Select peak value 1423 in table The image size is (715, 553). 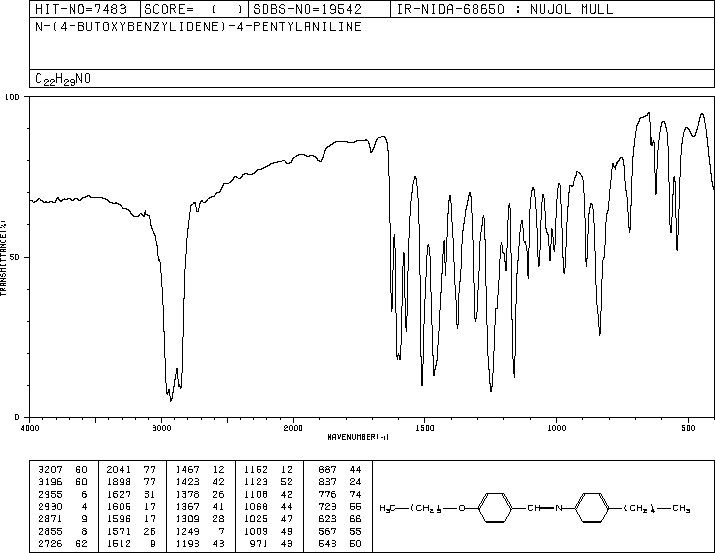187,482
